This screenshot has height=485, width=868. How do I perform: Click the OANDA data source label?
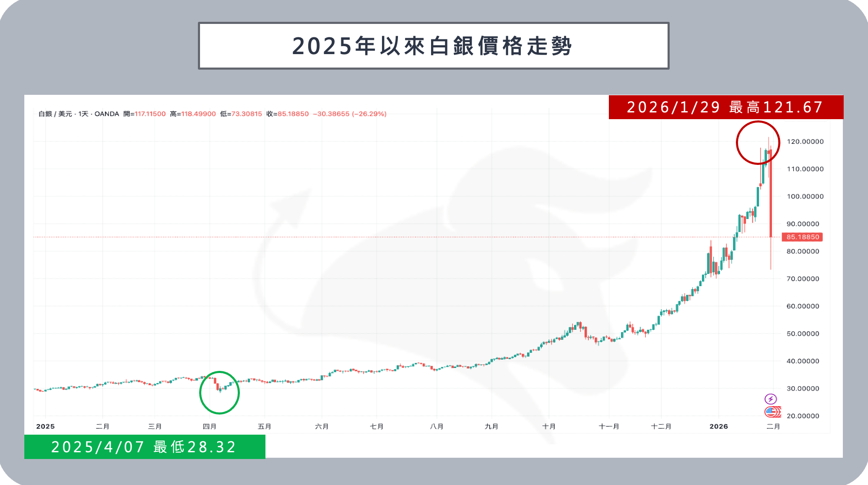tap(107, 114)
